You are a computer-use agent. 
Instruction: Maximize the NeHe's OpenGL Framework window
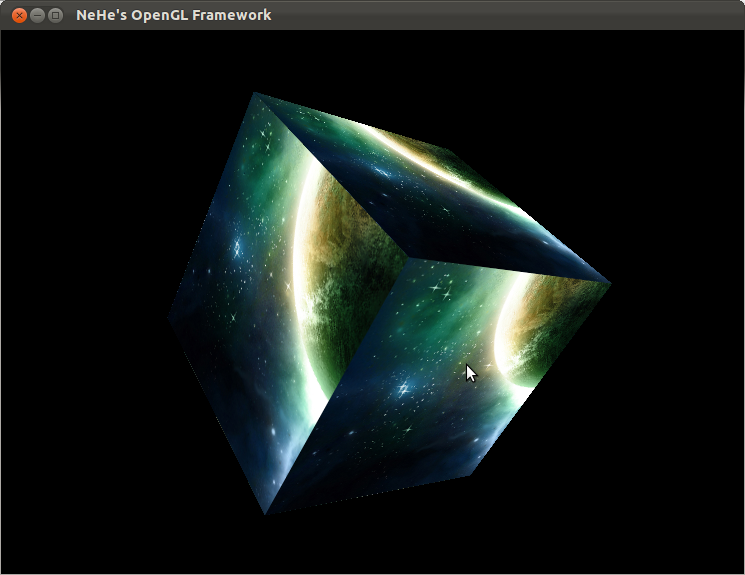[56, 16]
